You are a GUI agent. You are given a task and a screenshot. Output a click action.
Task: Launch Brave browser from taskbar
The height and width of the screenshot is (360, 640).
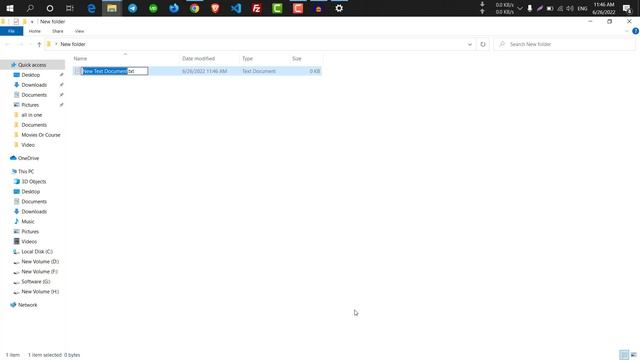click(x=215, y=8)
